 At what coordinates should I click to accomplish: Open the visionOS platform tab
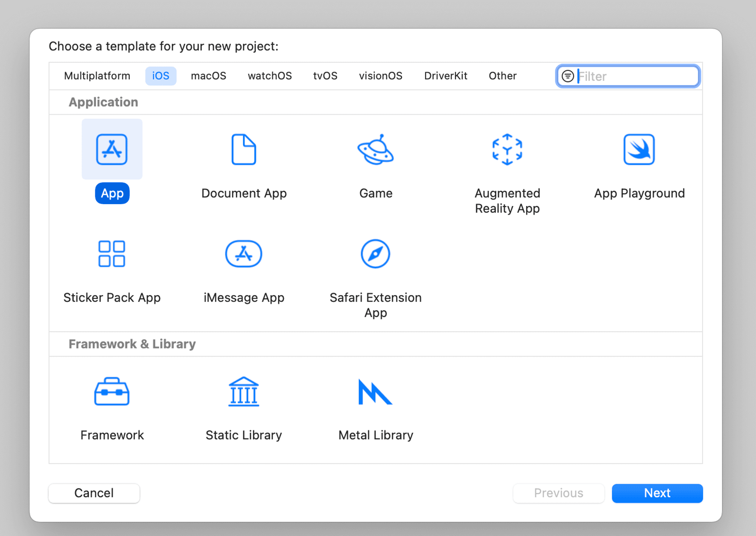[x=380, y=76]
